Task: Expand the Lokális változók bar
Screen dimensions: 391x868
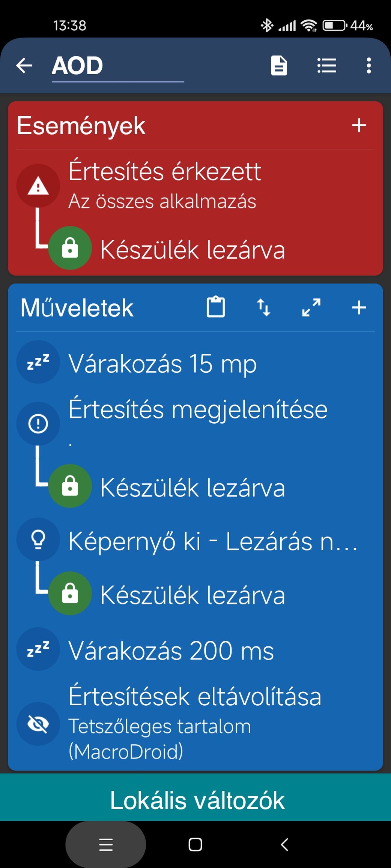Action: pyautogui.click(x=195, y=800)
